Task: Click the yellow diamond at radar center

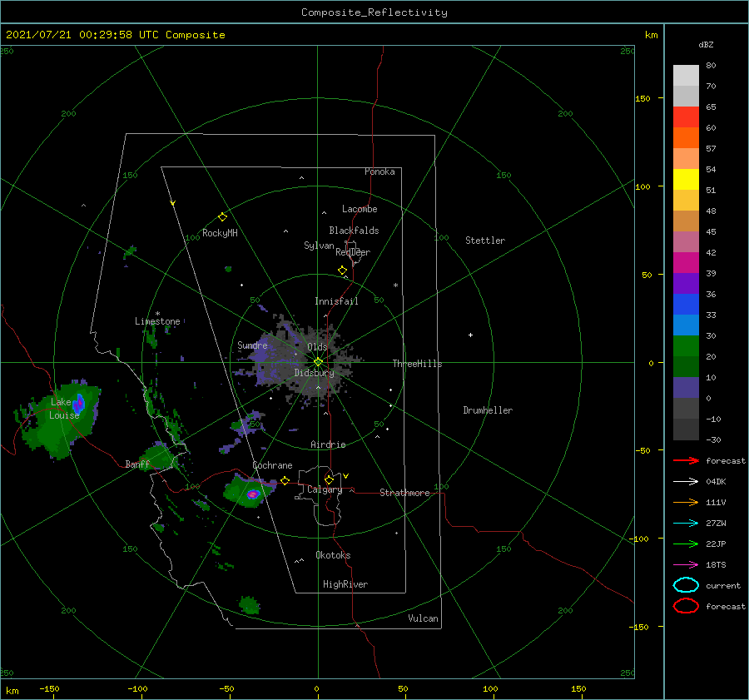Action: click(318, 362)
